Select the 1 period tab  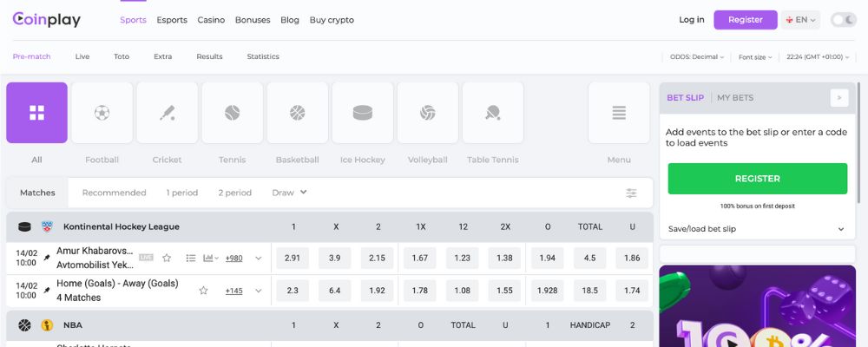click(x=181, y=193)
